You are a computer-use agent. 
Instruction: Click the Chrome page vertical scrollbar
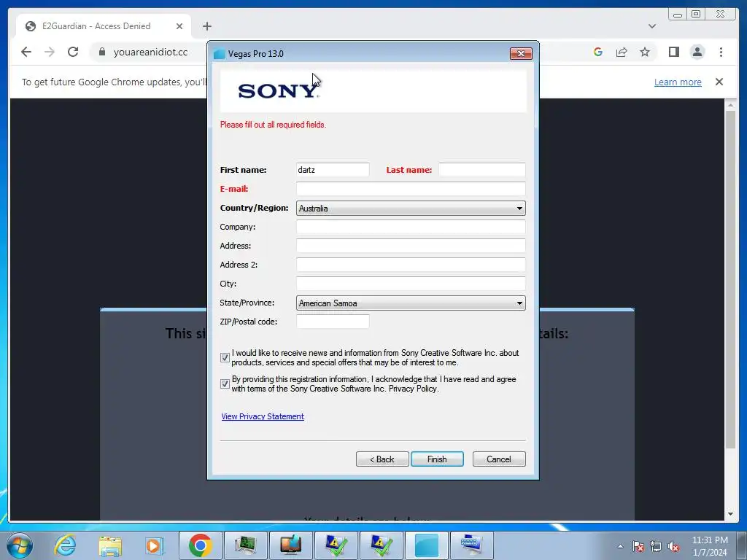729,279
